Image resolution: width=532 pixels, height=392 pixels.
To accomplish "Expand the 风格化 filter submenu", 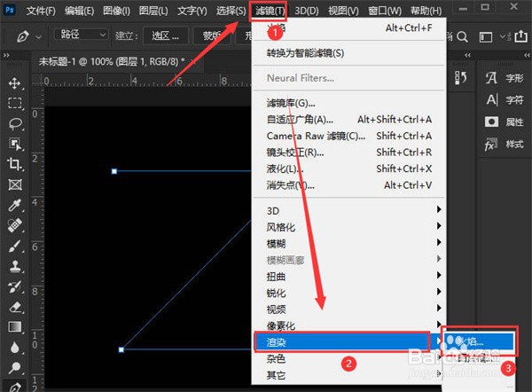I will coord(439,225).
